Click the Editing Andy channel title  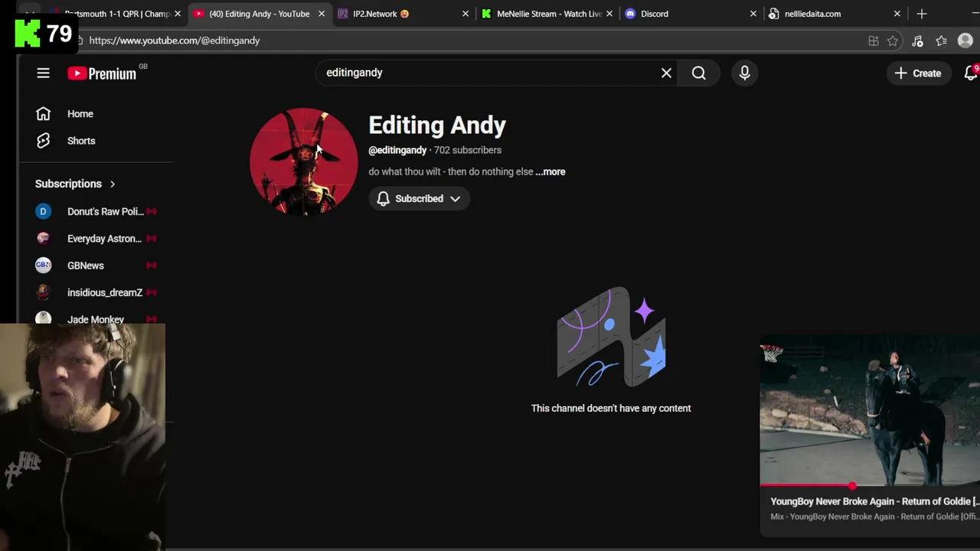(437, 126)
